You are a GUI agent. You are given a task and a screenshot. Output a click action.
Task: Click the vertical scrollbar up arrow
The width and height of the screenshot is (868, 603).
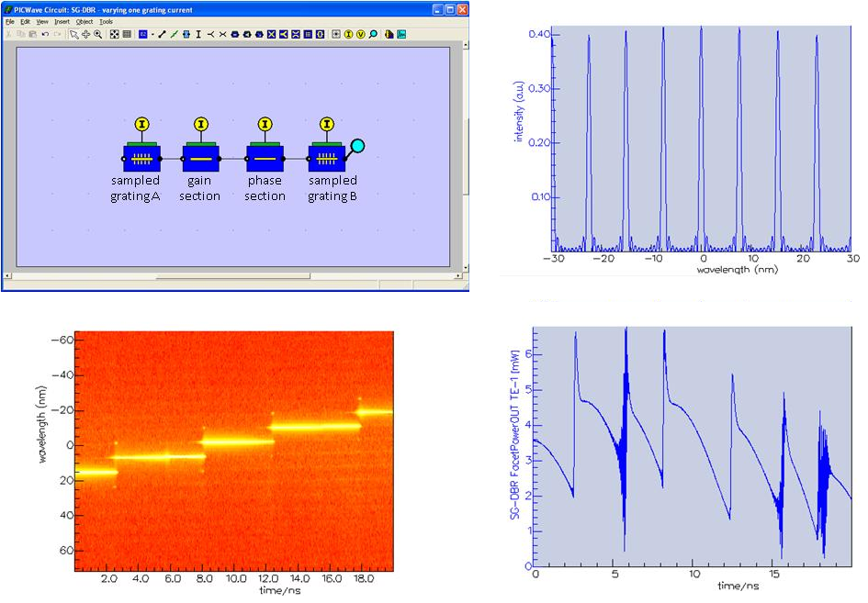click(x=465, y=45)
